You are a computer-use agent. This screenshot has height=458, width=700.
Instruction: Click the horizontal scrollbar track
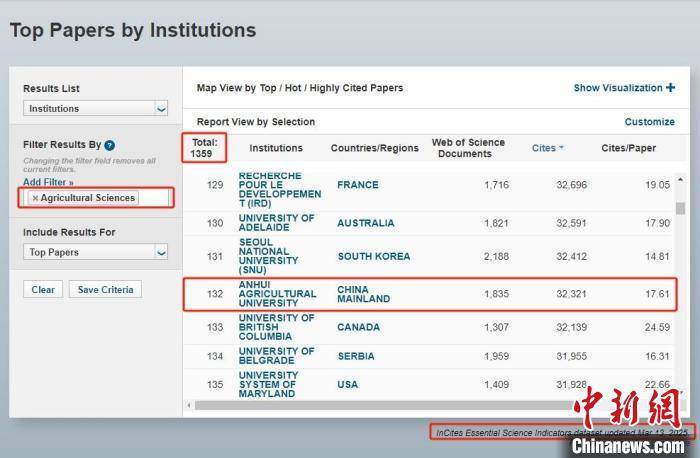pyautogui.click(x=384, y=405)
